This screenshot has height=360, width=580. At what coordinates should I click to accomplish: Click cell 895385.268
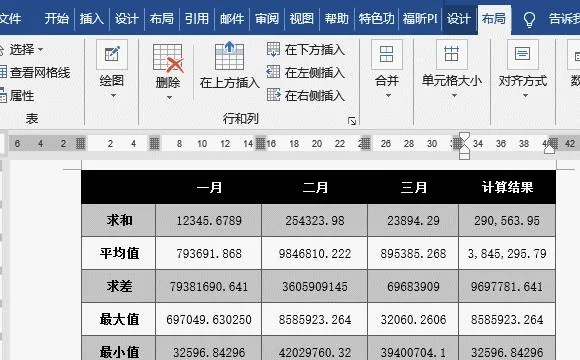[413, 253]
